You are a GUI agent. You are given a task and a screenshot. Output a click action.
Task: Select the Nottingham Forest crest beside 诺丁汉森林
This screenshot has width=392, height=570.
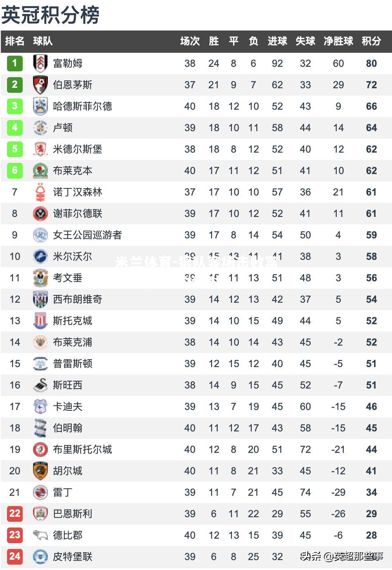coord(40,192)
